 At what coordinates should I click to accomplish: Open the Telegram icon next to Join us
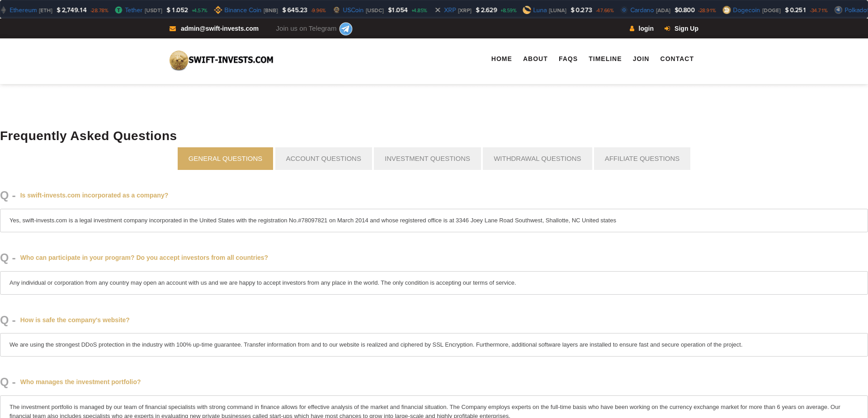click(x=345, y=28)
